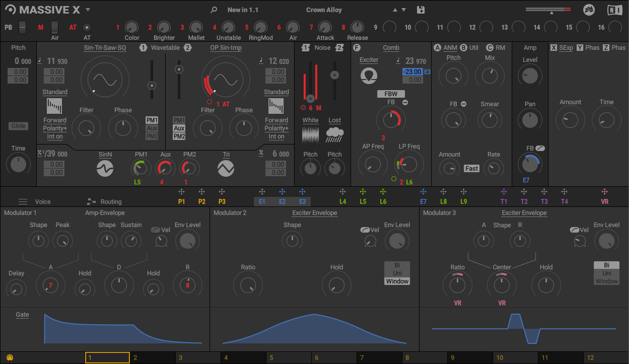Click the Fast button in ANM effect
629x364 pixels.
(472, 169)
